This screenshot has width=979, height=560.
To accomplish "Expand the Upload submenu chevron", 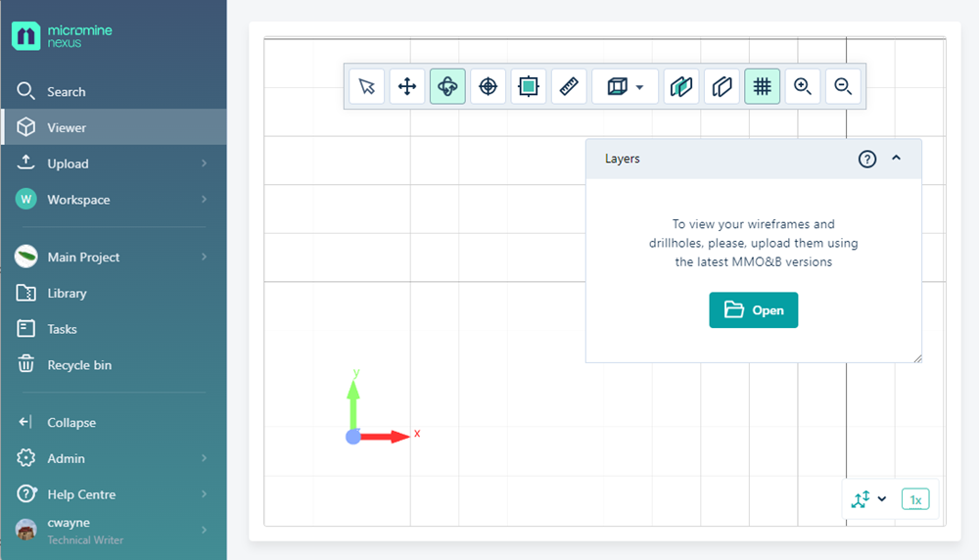I will point(205,163).
